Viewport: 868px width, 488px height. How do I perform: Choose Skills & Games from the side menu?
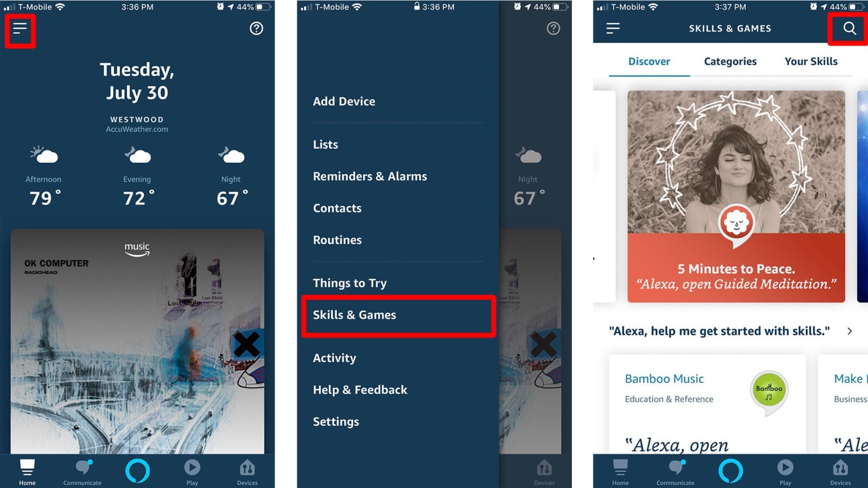[398, 315]
